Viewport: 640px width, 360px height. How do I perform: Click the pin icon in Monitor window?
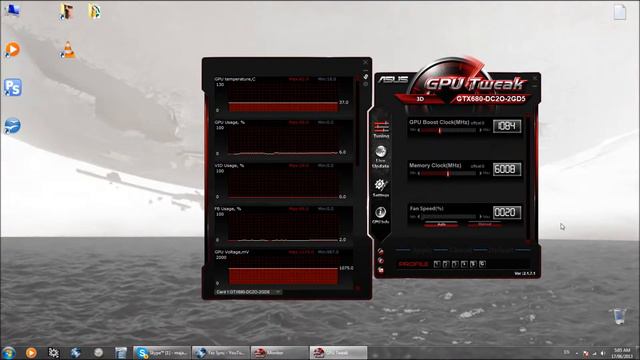coord(366,76)
